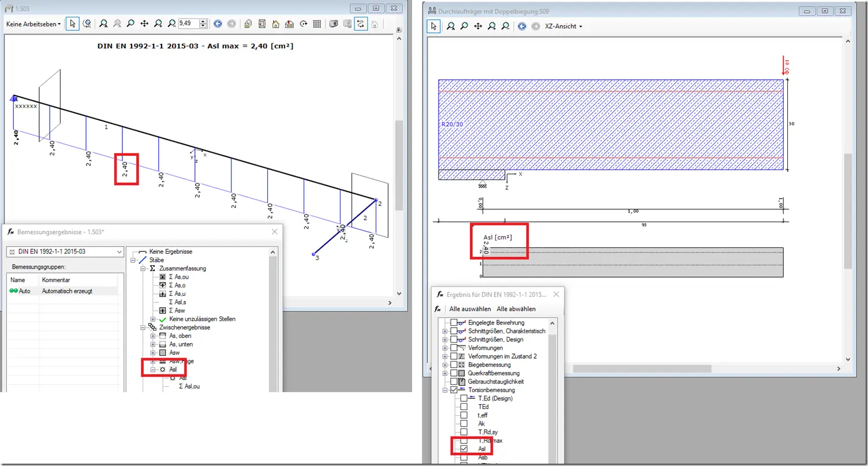Close the Bemessungsergebnisse panel
Viewport: 868px width, 466px height.
pos(274,231)
